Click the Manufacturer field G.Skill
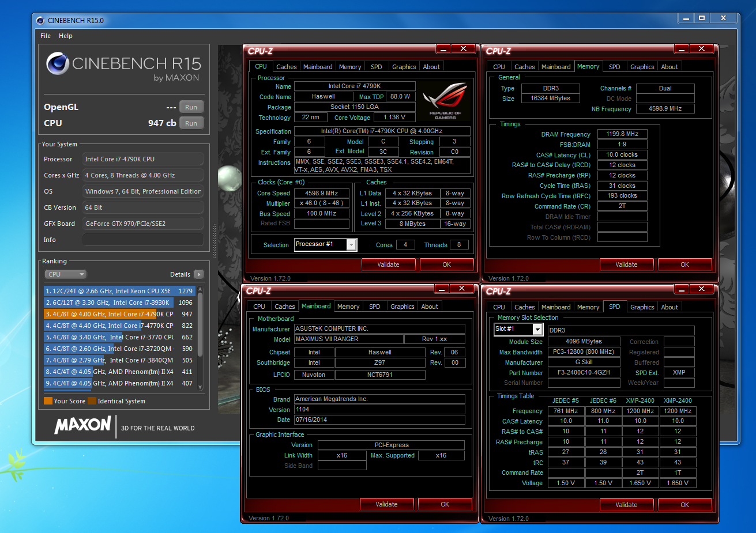The height and width of the screenshot is (533, 756). 584,362
